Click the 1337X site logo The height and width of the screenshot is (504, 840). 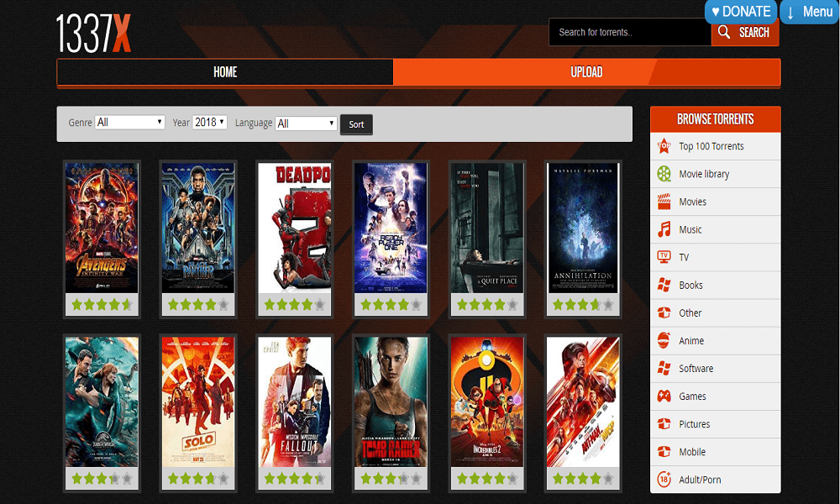click(94, 34)
